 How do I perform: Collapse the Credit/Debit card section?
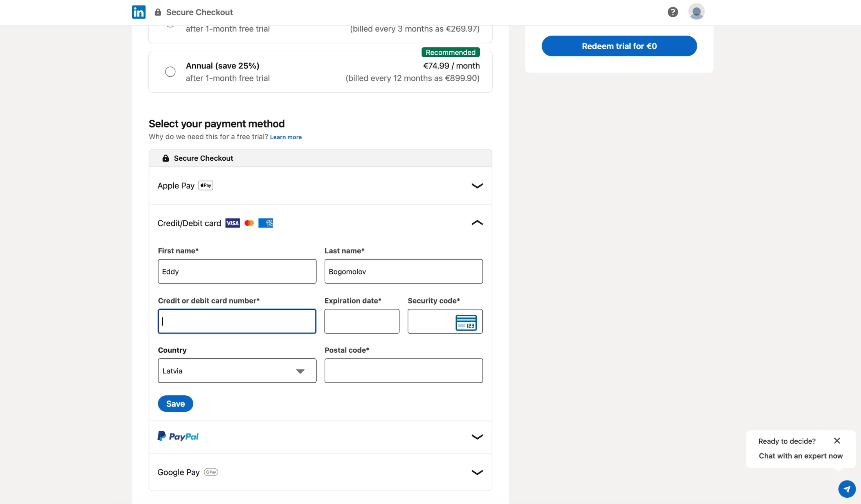pos(477,223)
